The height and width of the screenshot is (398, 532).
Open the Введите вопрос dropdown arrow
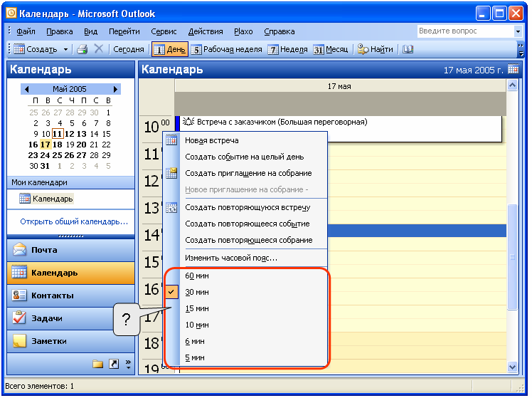[x=517, y=31]
